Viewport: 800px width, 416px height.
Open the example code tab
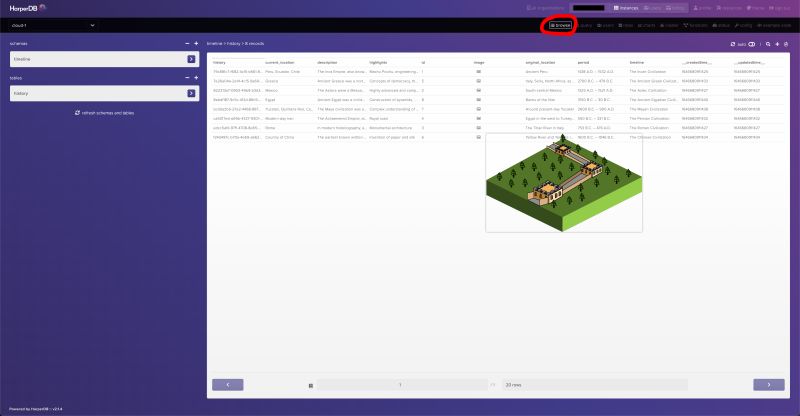tap(774, 25)
